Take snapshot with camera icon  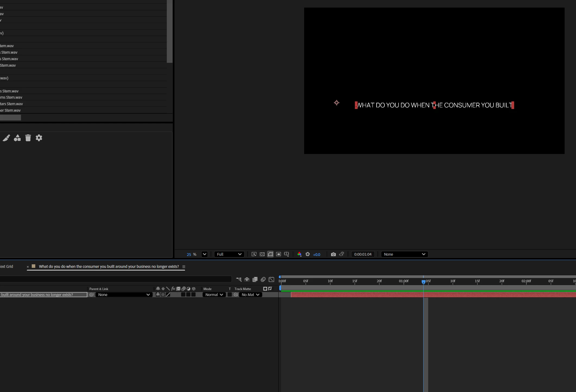pyautogui.click(x=333, y=254)
